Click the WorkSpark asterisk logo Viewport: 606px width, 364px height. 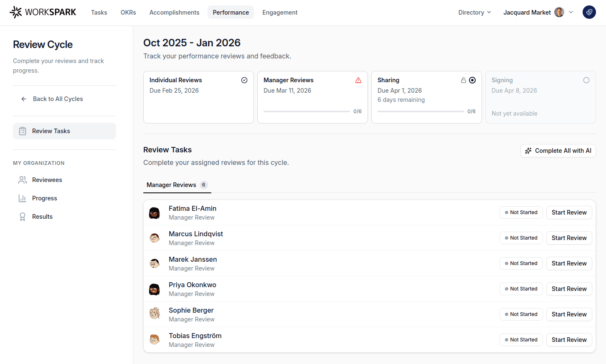pos(16,12)
